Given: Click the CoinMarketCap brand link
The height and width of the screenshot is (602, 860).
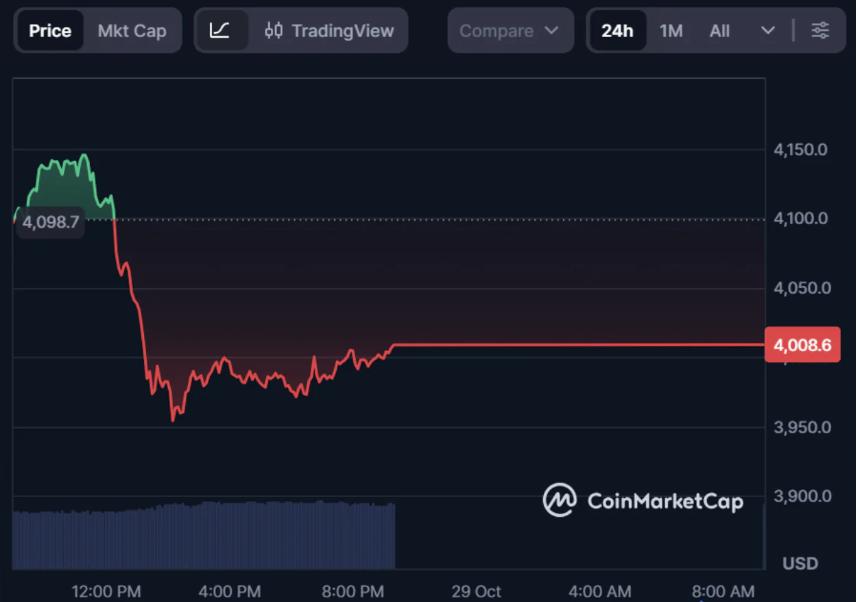Looking at the screenshot, I should (645, 501).
